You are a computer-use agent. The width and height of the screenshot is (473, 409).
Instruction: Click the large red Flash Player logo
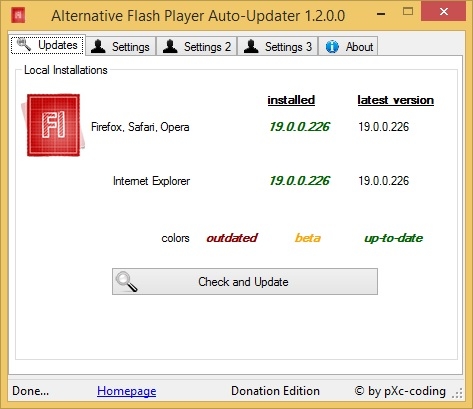52,125
